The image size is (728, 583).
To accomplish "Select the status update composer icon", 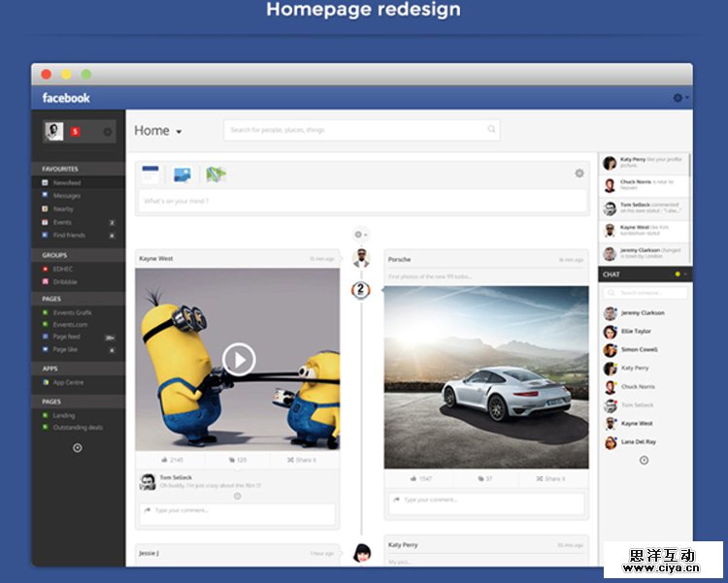I will [150, 175].
